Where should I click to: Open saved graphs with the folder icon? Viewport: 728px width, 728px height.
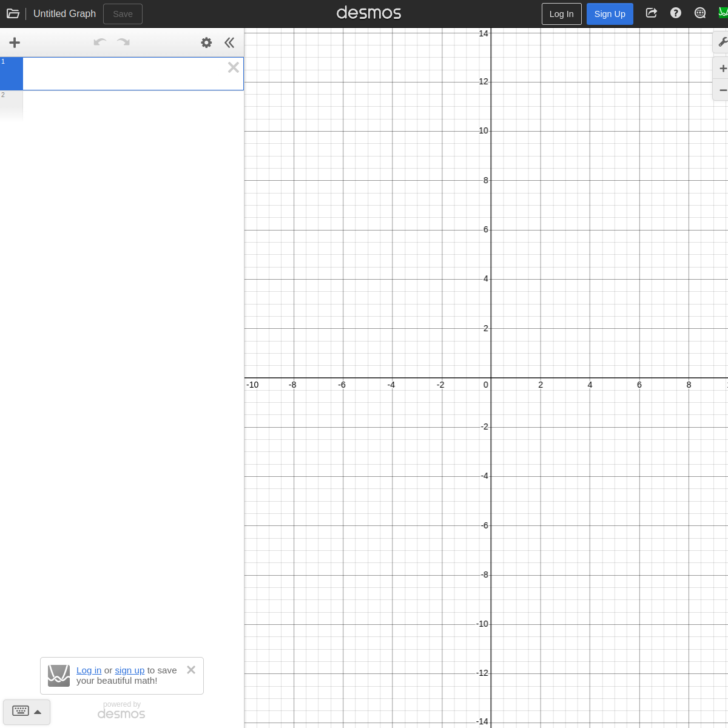tap(13, 13)
